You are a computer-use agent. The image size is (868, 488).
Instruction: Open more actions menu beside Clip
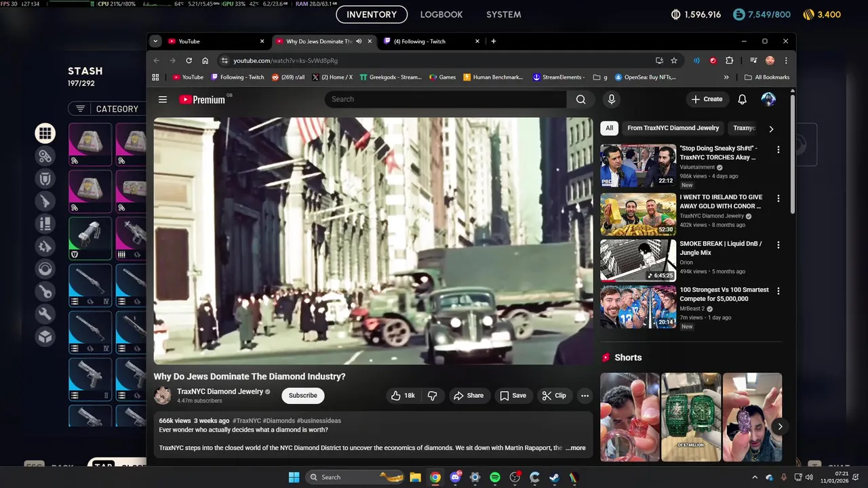tap(585, 396)
